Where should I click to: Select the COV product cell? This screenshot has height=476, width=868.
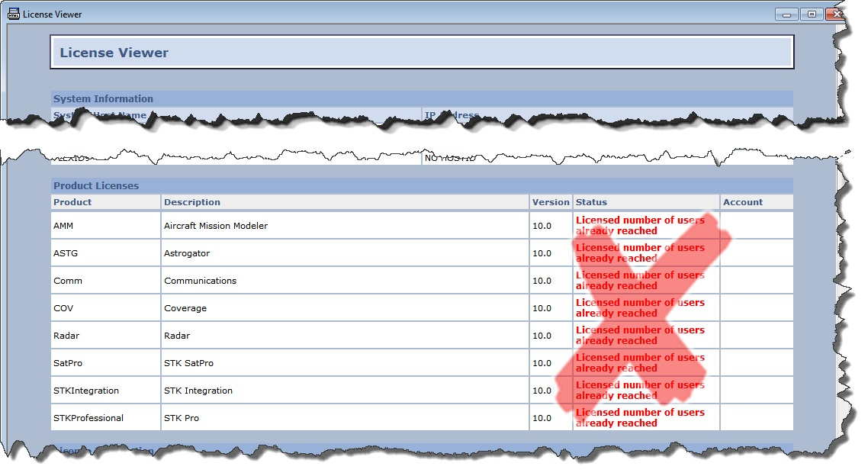105,307
